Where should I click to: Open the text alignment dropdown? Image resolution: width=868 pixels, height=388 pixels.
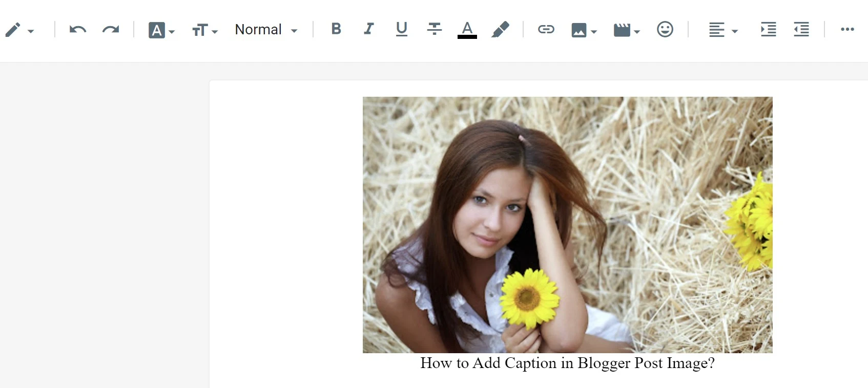pos(723,30)
